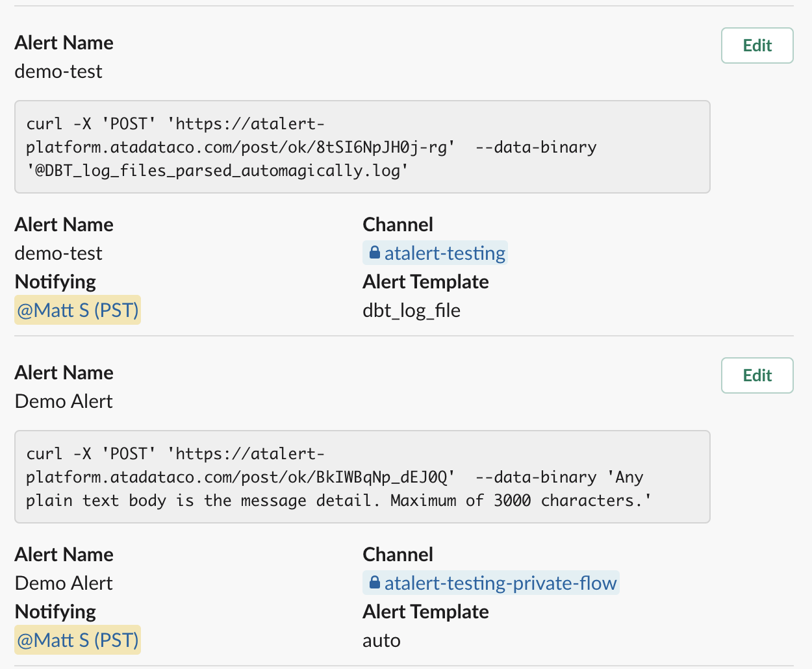Click the dbt_log_file template value
Viewport: 812px width, 669px height.
pyautogui.click(x=411, y=310)
